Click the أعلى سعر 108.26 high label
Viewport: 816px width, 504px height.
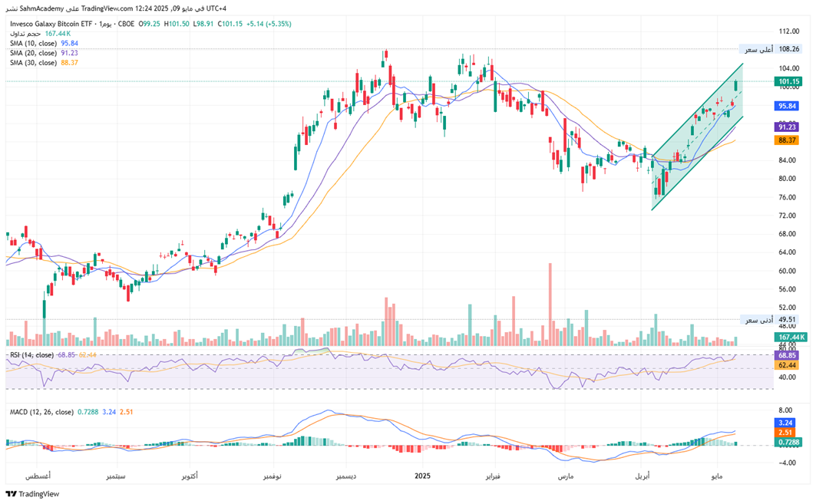tap(771, 49)
